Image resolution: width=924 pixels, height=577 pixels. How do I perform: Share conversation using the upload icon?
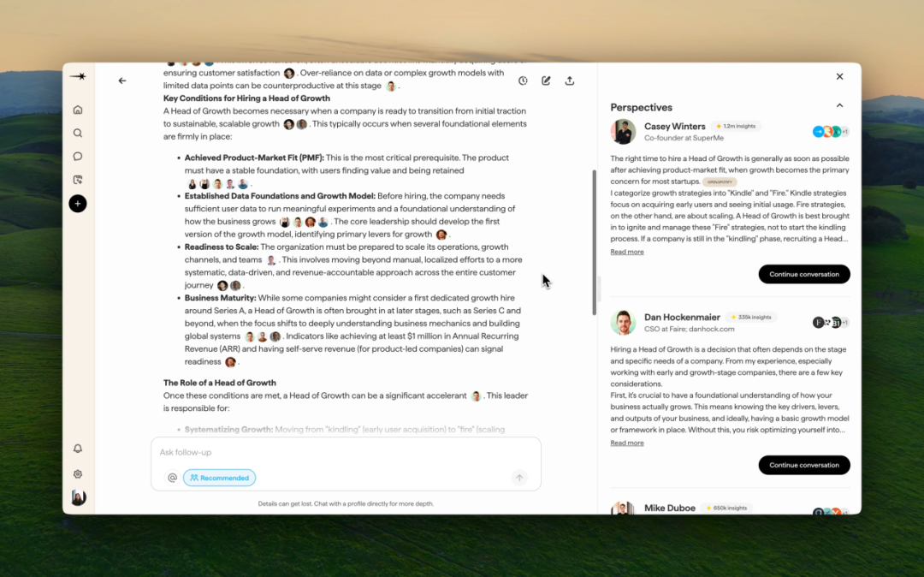click(569, 80)
